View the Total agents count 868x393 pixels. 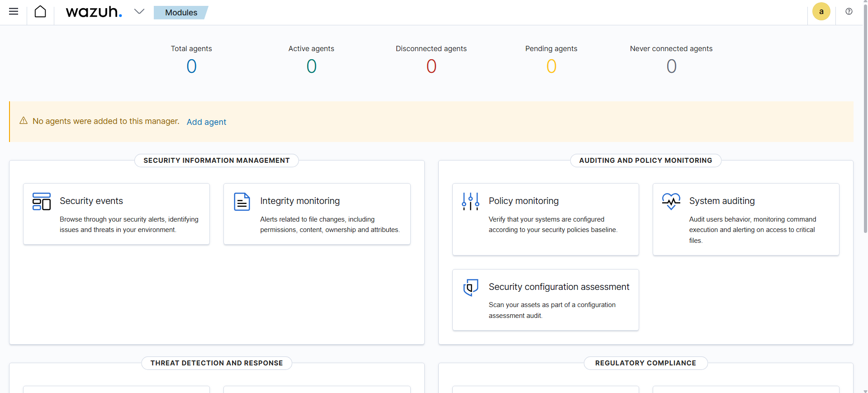[x=191, y=66]
